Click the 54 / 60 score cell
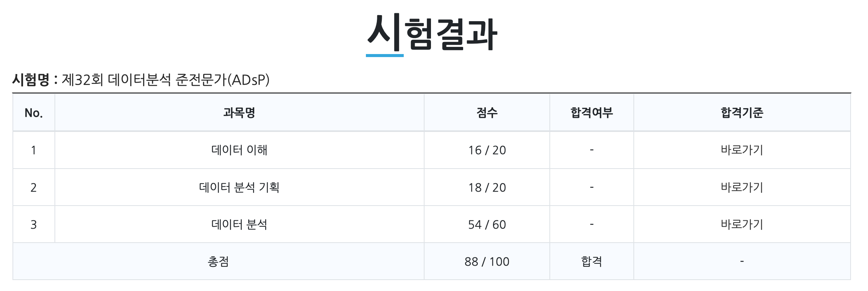 click(x=487, y=224)
